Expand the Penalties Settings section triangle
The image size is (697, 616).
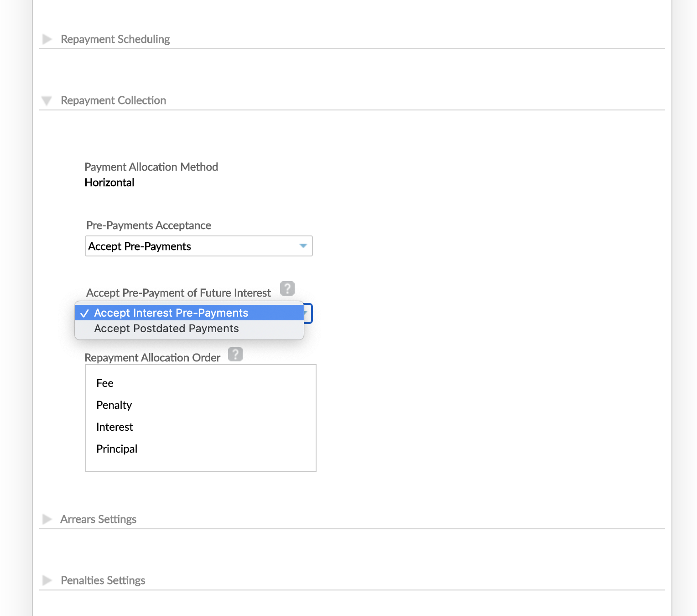47,580
